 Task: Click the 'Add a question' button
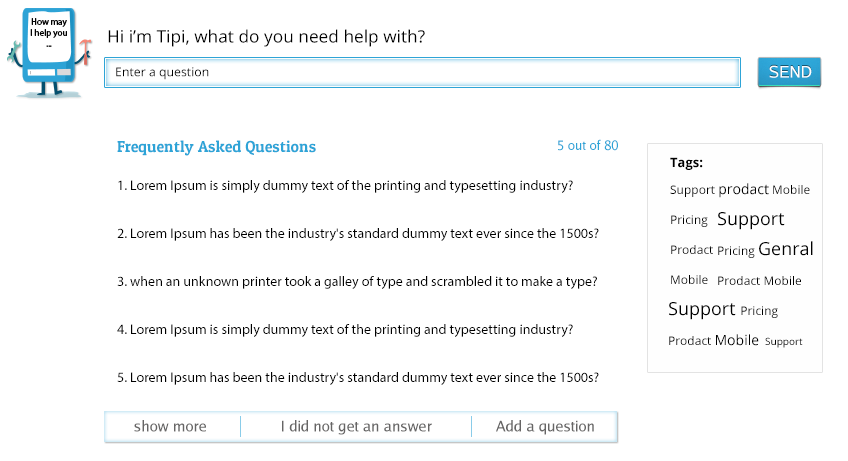(545, 426)
